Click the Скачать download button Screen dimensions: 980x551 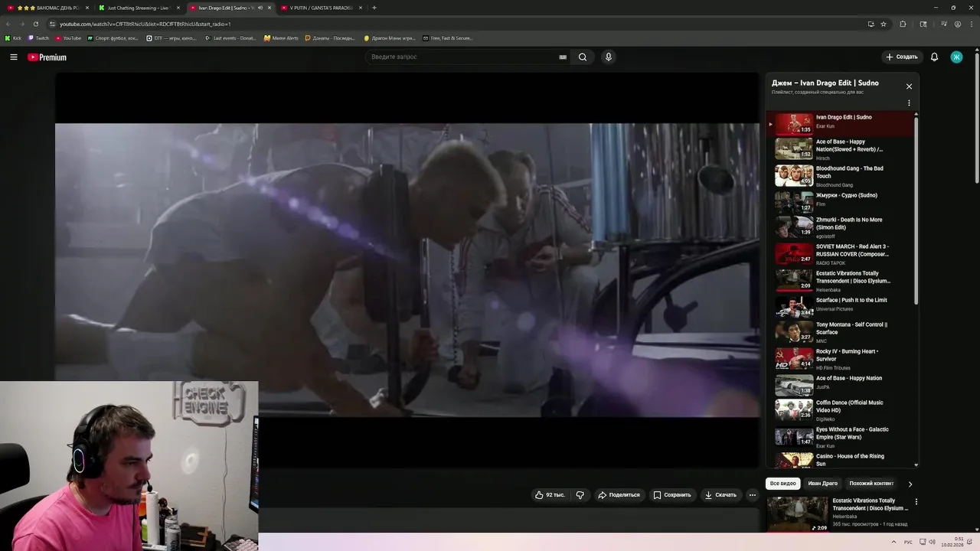coord(720,495)
